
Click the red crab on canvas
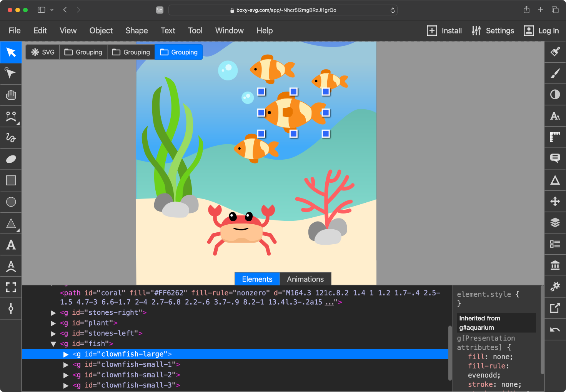241,230
